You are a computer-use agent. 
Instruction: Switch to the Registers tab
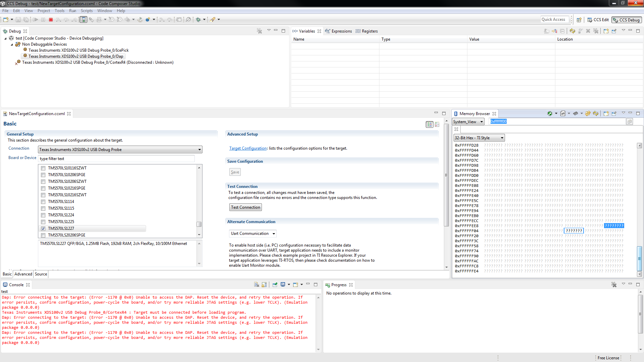coord(367,31)
